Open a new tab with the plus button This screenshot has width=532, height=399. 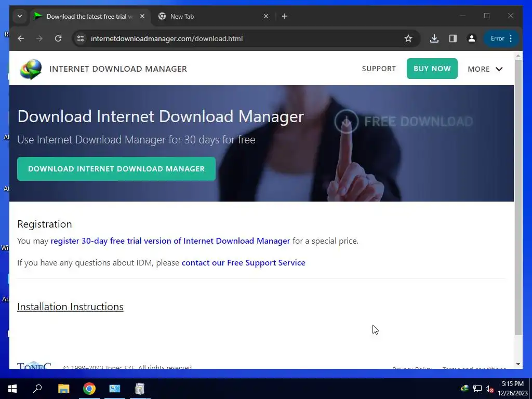click(x=285, y=16)
